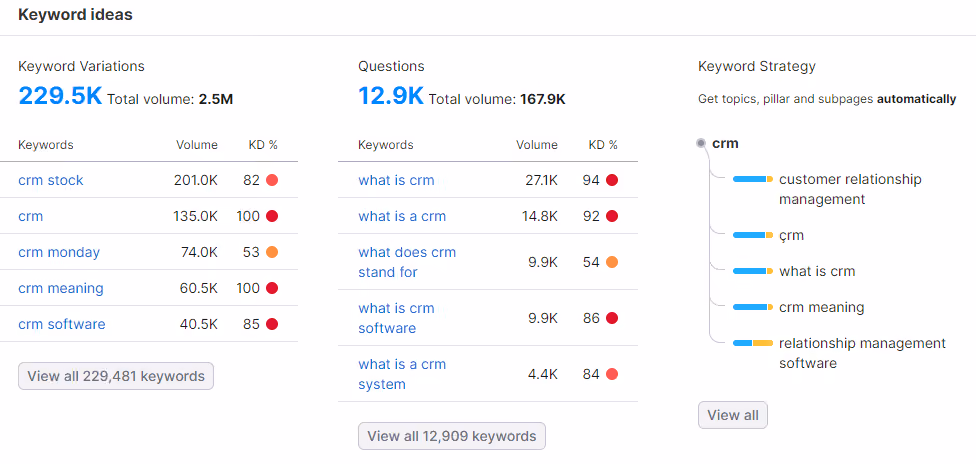Click the bar beside relationship management software
976x464 pixels.
pos(753,343)
